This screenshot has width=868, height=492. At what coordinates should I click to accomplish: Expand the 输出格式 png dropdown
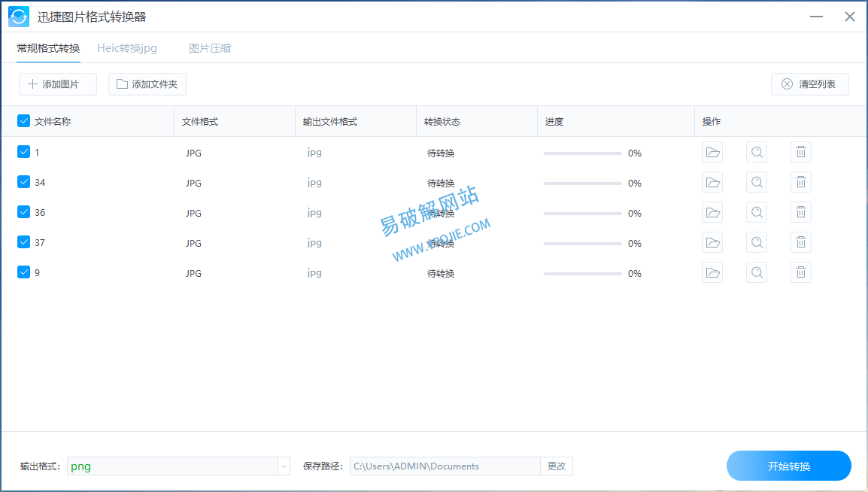coord(284,466)
